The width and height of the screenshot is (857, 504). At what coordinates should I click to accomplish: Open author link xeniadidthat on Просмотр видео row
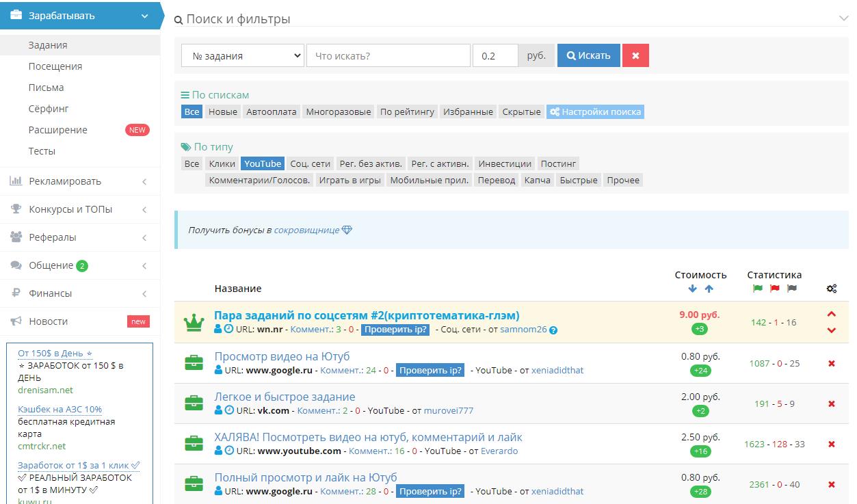[557, 371]
